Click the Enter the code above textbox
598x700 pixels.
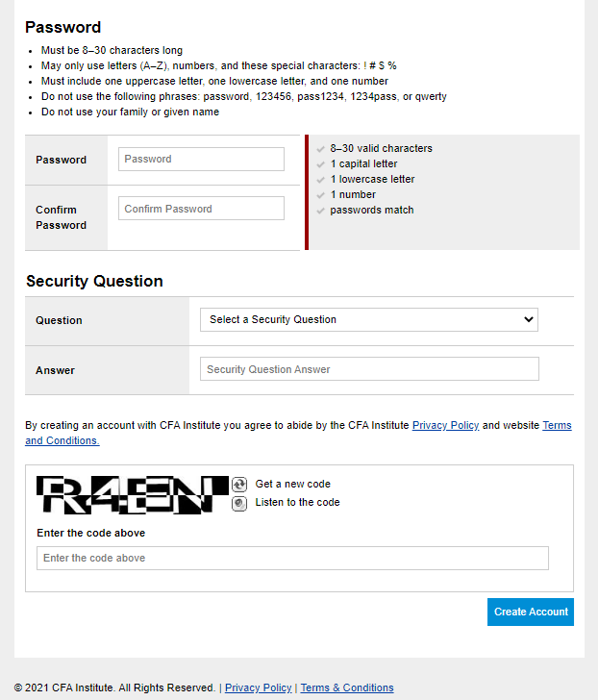pyautogui.click(x=293, y=558)
